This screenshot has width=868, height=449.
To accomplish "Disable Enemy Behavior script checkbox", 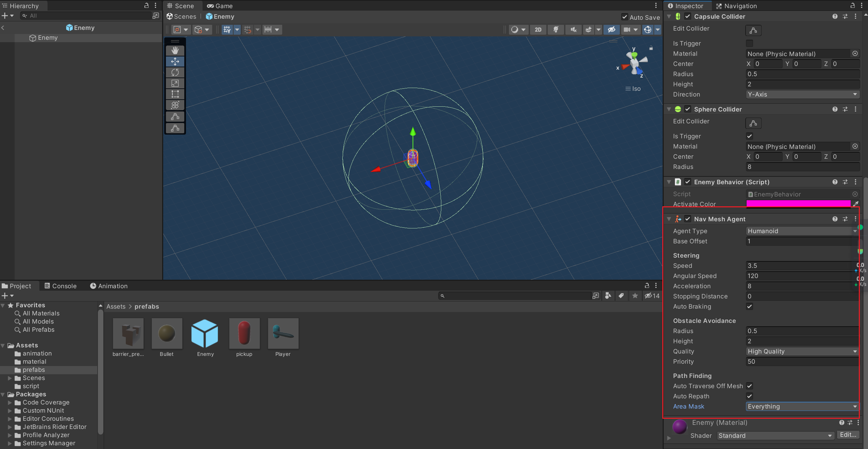I will click(688, 182).
